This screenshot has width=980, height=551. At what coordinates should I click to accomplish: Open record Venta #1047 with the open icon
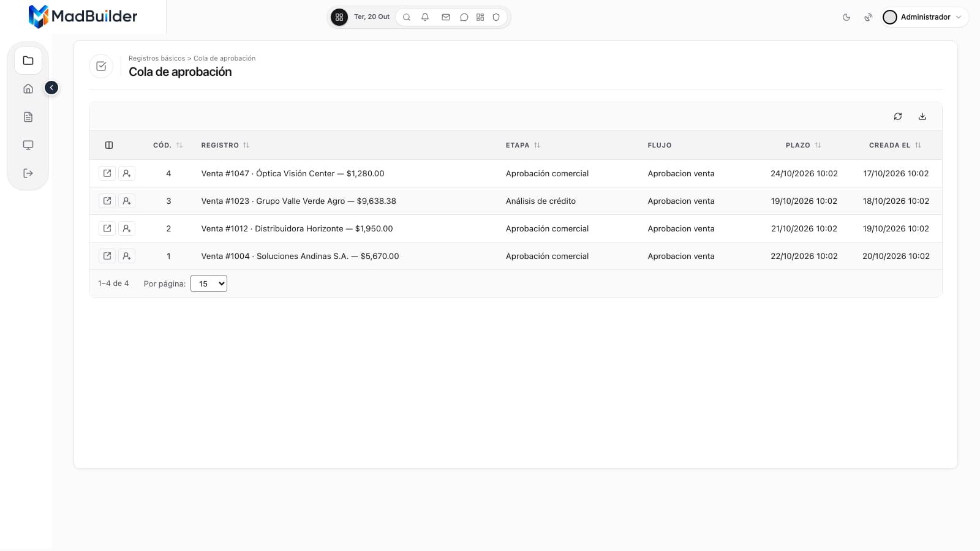pyautogui.click(x=107, y=173)
